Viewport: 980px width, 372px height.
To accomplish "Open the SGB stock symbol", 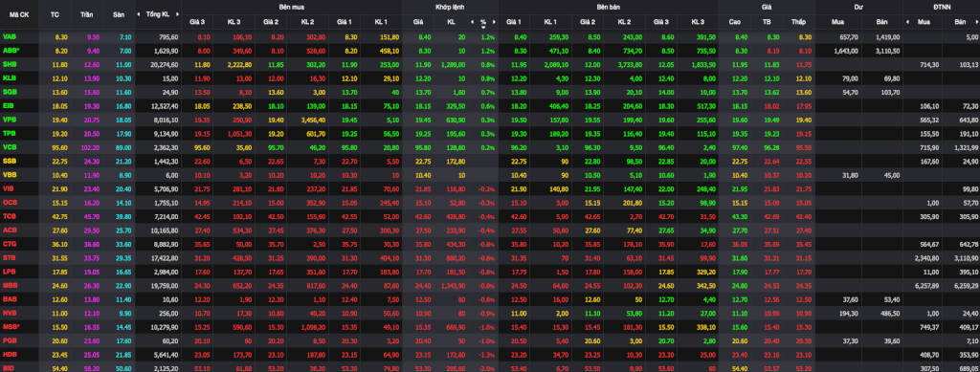I will (10, 92).
